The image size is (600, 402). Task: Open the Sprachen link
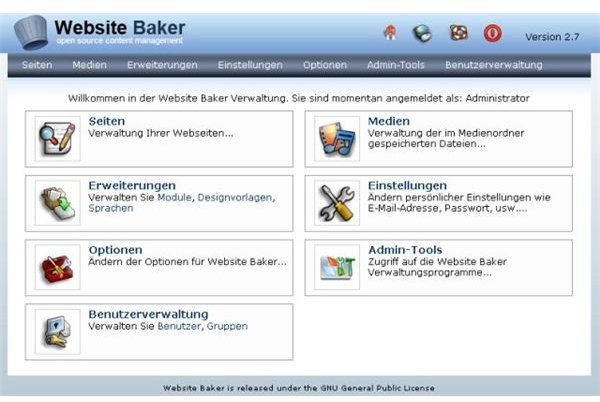point(111,208)
